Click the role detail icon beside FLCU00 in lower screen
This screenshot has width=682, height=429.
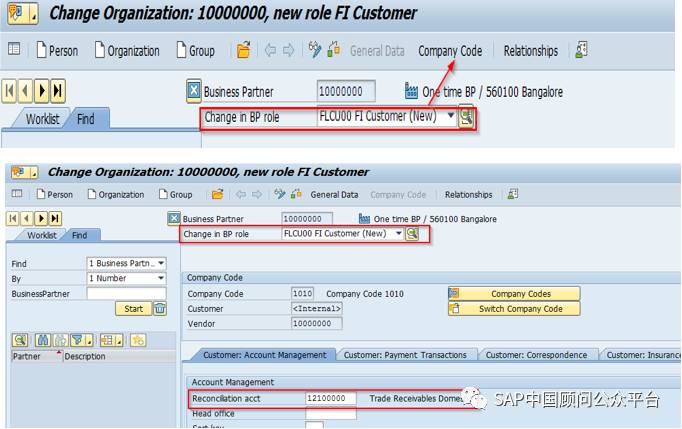(412, 234)
